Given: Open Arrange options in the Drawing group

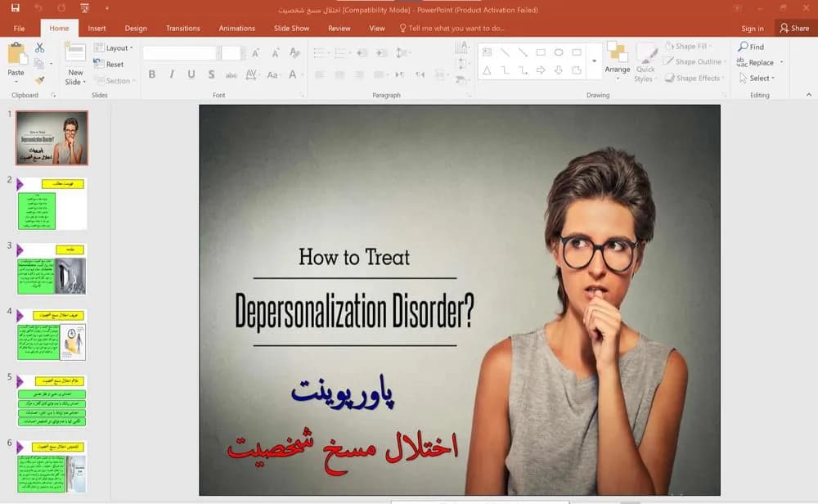Looking at the screenshot, I should (x=617, y=61).
